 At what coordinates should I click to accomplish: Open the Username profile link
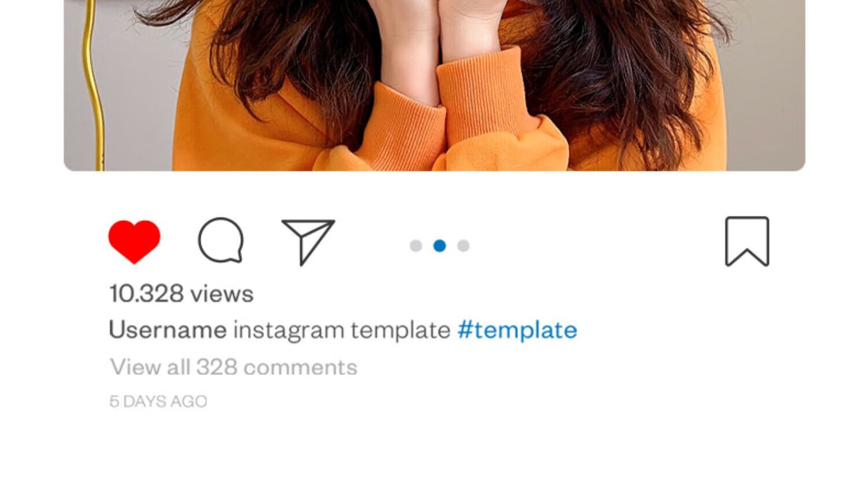(x=168, y=330)
